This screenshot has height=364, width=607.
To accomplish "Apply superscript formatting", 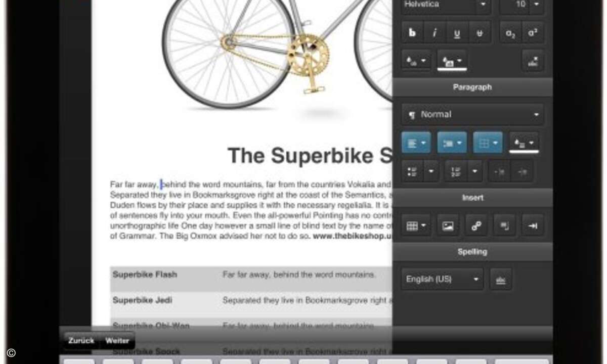I will (x=533, y=33).
